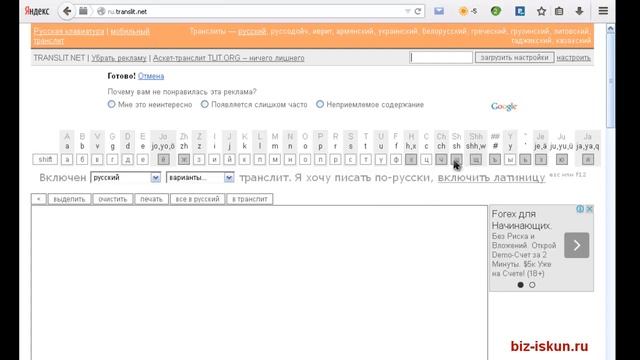The width and height of the screenshot is (640, 360).
Task: Click the 'Убрать рекламу' link
Action: point(119,58)
